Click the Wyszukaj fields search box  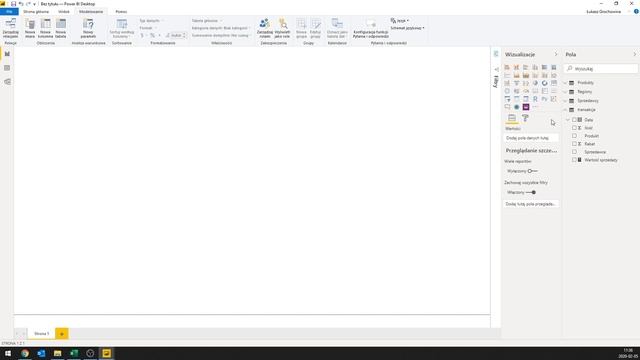[601, 69]
